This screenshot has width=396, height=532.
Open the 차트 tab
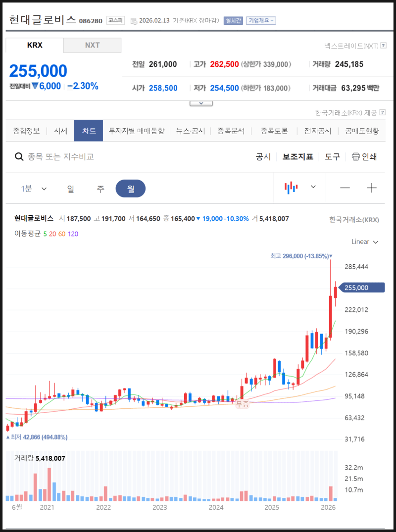click(89, 131)
